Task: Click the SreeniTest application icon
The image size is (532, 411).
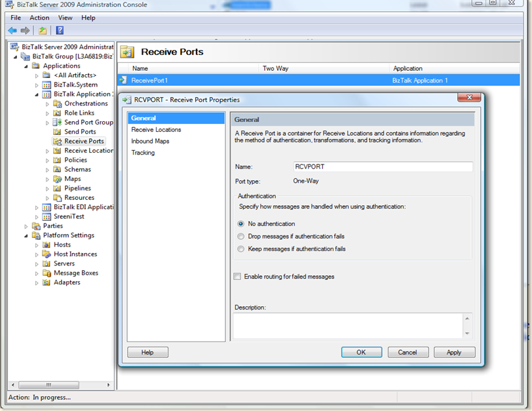Action: coord(47,217)
